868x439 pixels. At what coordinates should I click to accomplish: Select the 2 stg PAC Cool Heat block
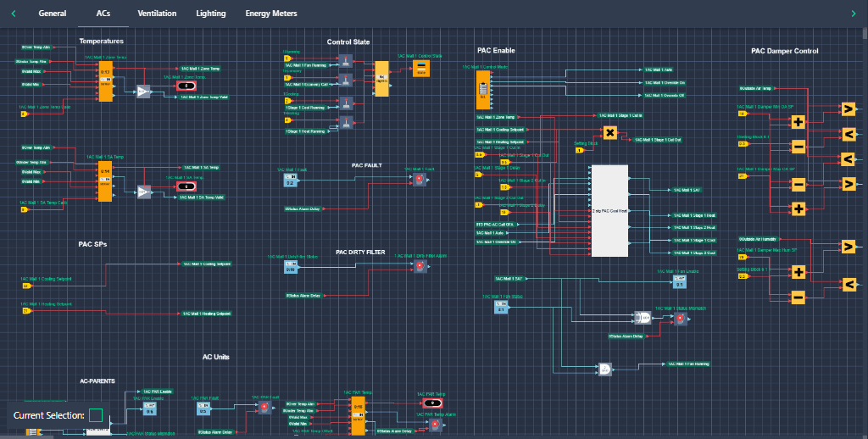point(609,211)
